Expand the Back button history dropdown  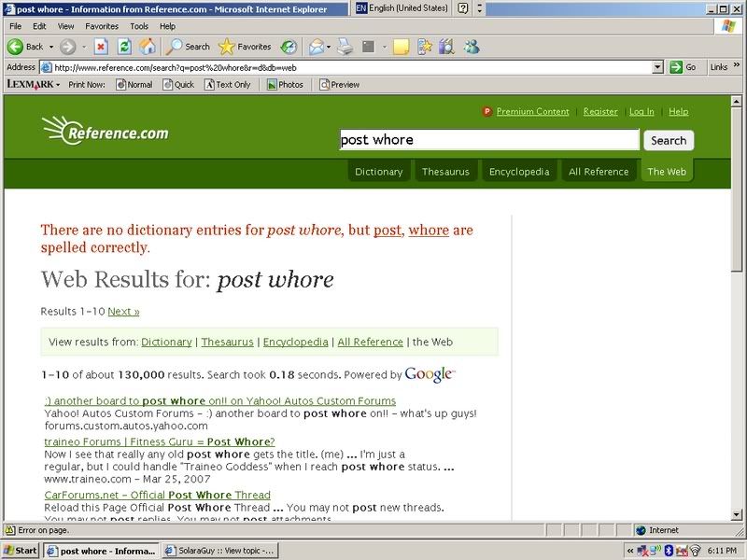point(51,47)
